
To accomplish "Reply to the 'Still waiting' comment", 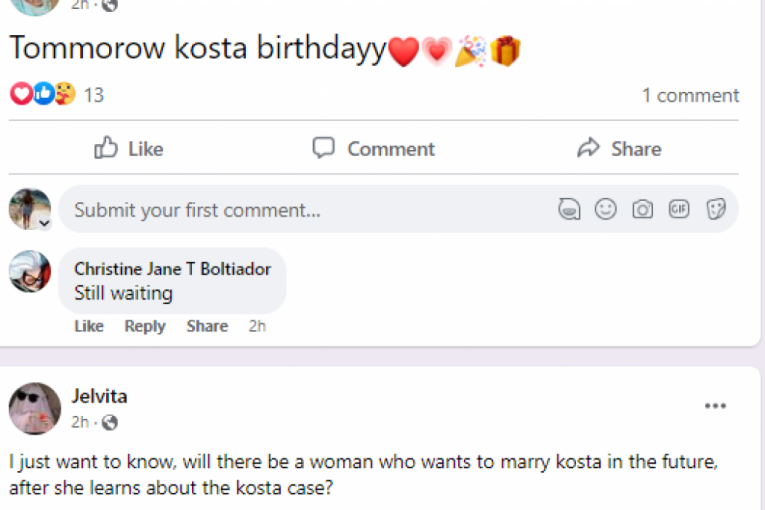I will (x=145, y=326).
